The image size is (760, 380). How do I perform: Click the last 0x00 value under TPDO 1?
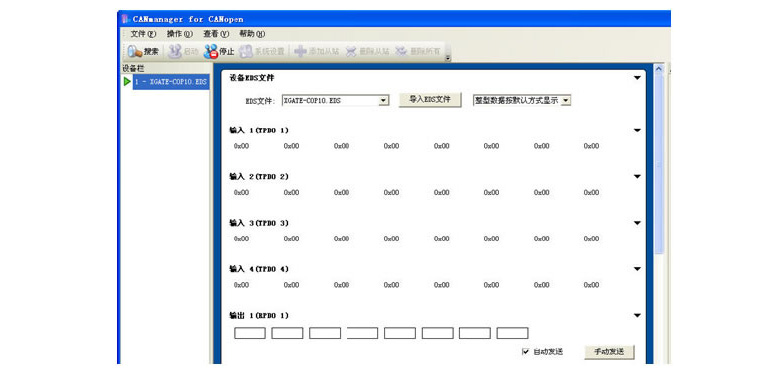(591, 146)
